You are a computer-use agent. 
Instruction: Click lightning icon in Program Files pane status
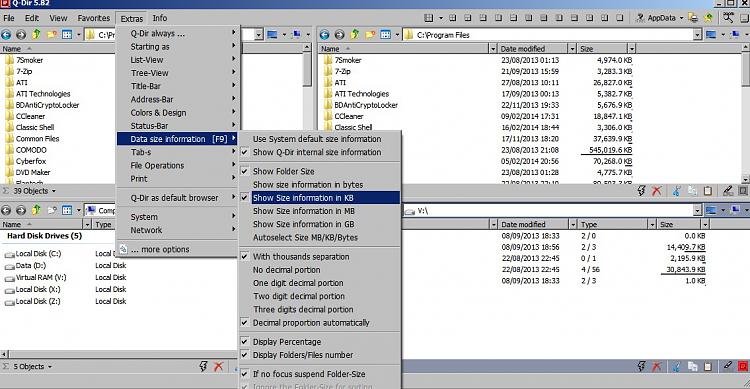641,190
